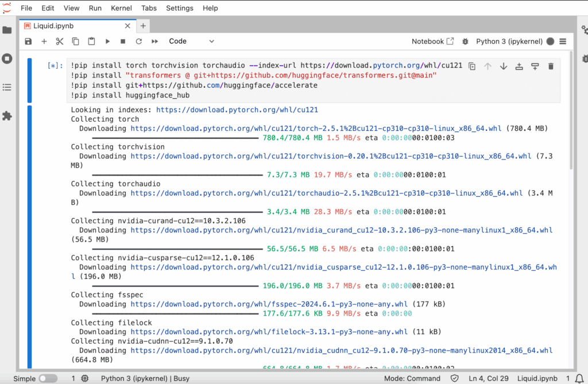Viewport: 588px width, 384px height.
Task: Open the Run menu
Action: pyautogui.click(x=95, y=8)
